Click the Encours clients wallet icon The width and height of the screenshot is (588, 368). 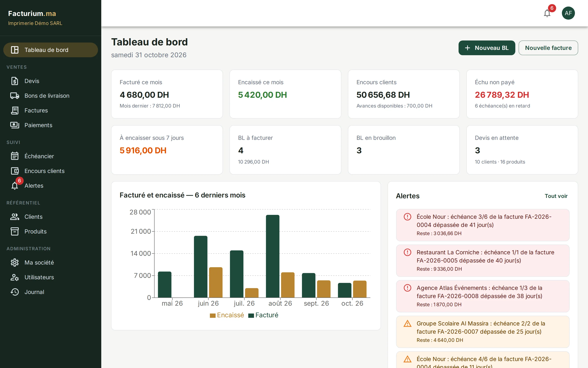tap(14, 171)
